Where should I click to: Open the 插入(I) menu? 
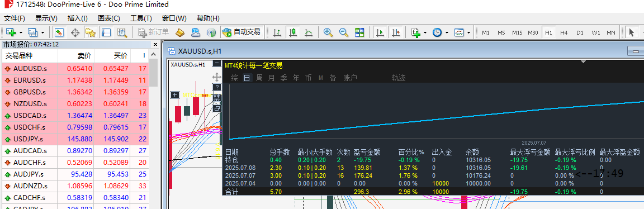(x=78, y=18)
